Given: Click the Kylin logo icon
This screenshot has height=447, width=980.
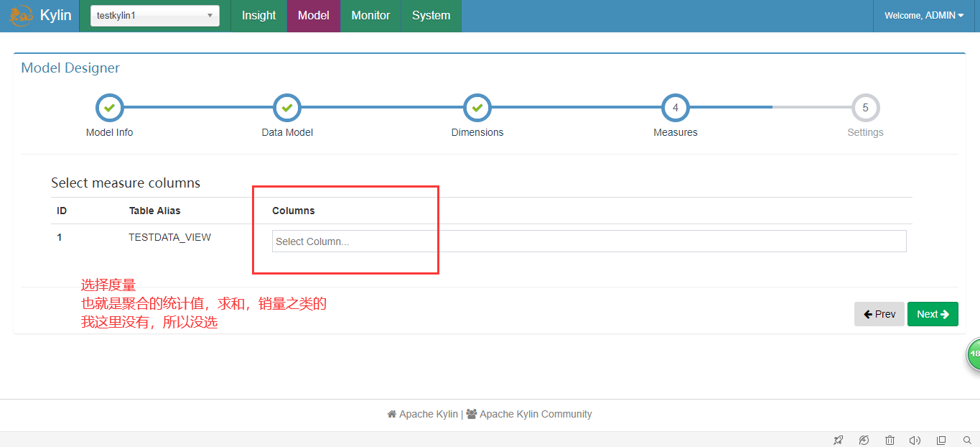Looking at the screenshot, I should [21, 15].
